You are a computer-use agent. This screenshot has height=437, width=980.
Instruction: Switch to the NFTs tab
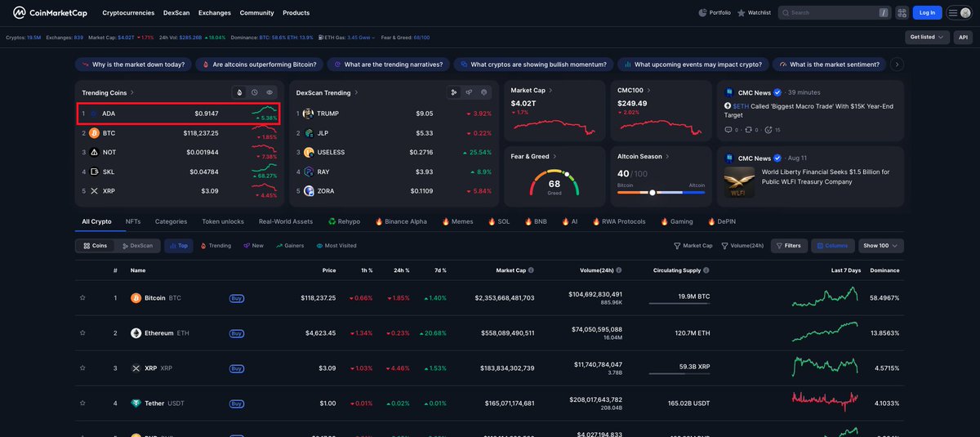(x=133, y=221)
